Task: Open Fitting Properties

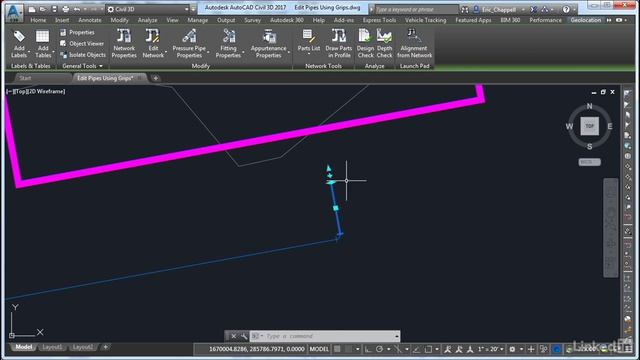Action: point(229,44)
